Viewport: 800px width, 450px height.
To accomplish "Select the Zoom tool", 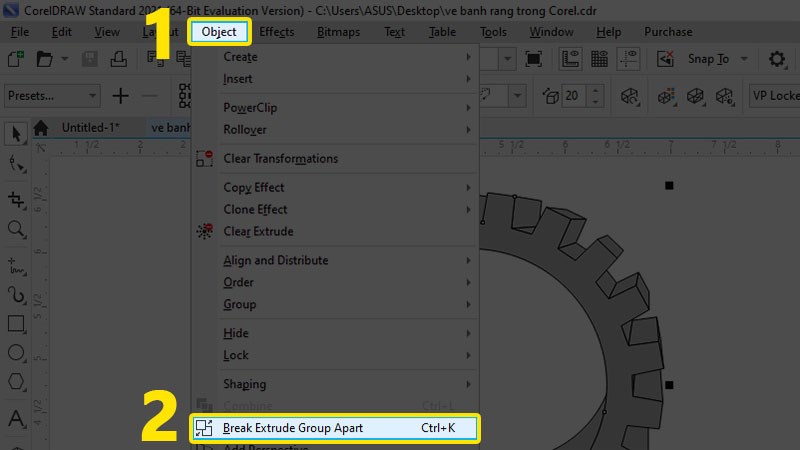I will click(16, 230).
